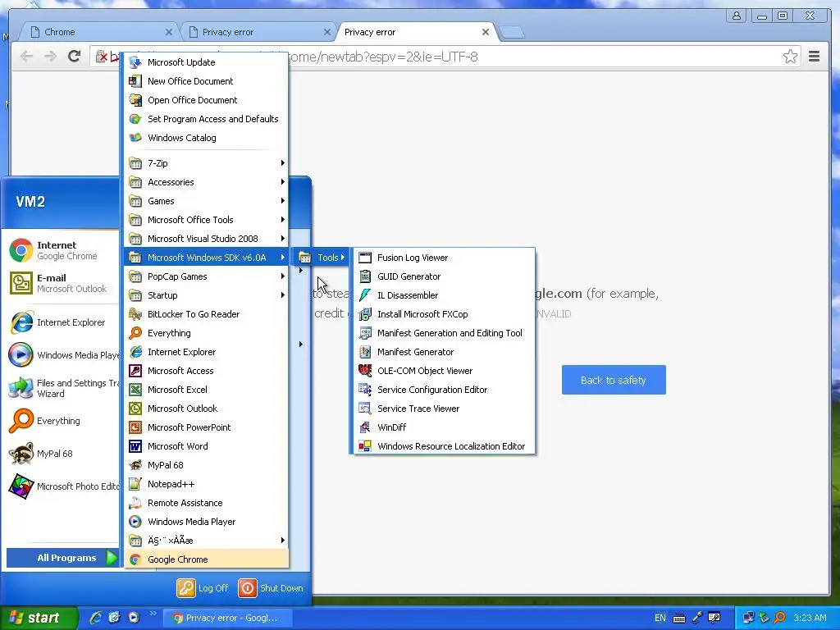Screen dimensions: 840x630
Task: Launch Microsoft Excel
Action: tap(206, 390)
